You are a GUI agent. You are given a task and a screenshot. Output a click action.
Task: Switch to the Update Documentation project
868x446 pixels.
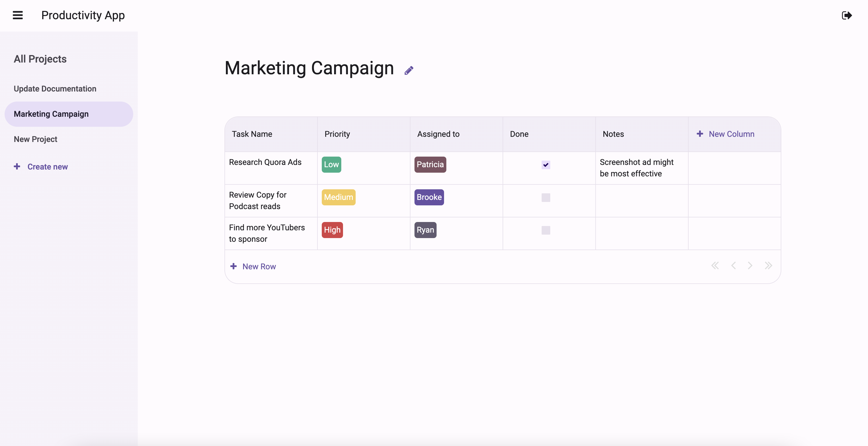pos(55,89)
